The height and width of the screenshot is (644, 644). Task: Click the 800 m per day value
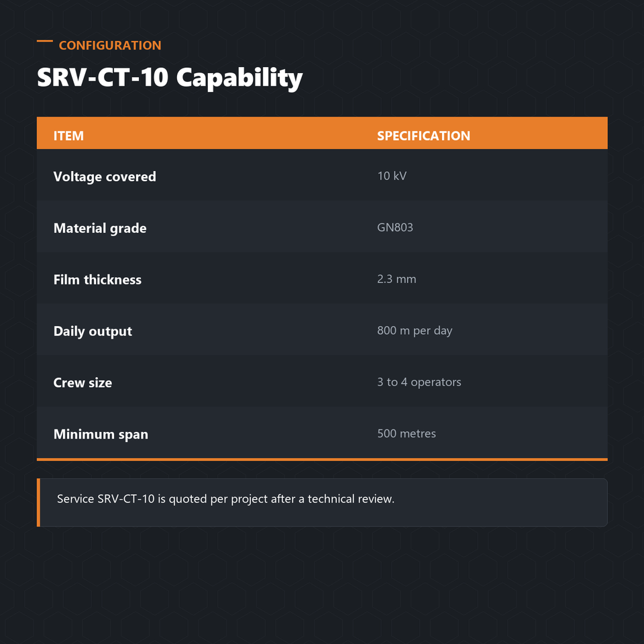click(x=415, y=331)
